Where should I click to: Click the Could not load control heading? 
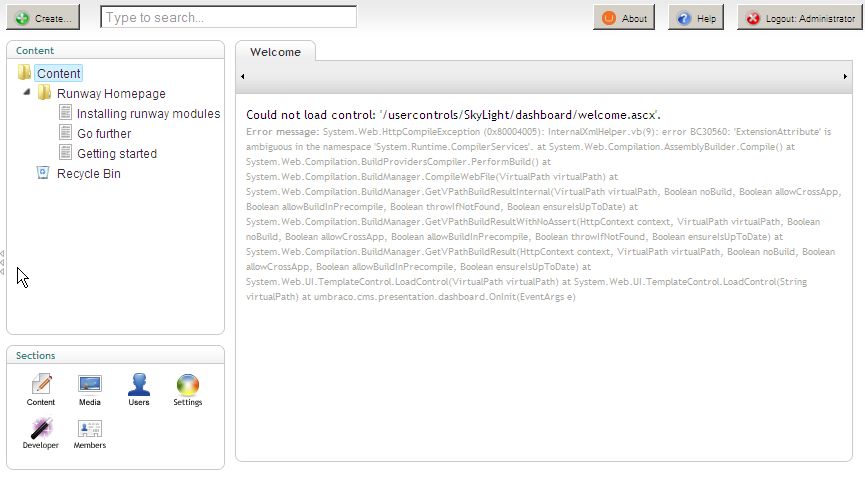[x=453, y=115]
